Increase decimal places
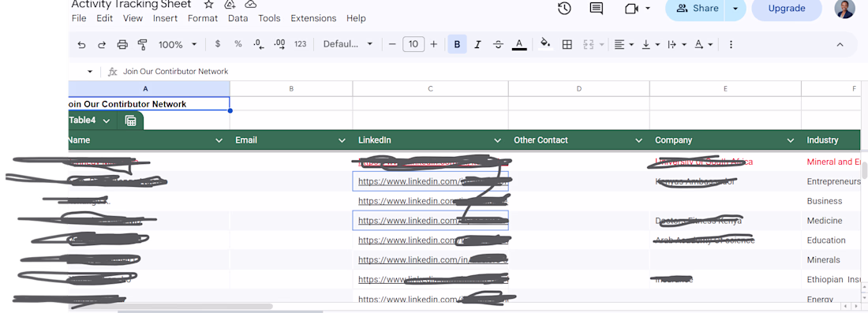868x313 pixels. pos(279,44)
